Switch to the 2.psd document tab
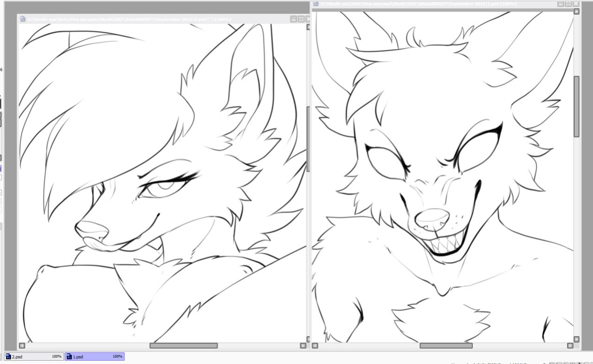 [x=33, y=357]
